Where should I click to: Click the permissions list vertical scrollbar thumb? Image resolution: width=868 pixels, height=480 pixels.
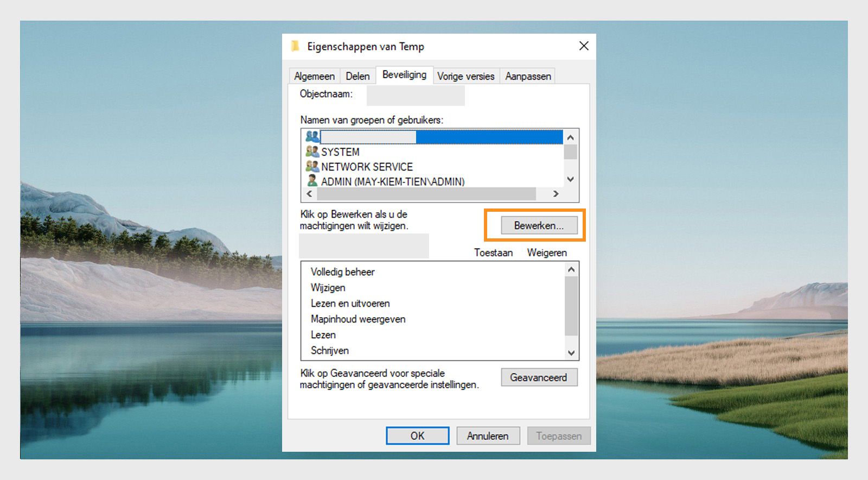571,306
